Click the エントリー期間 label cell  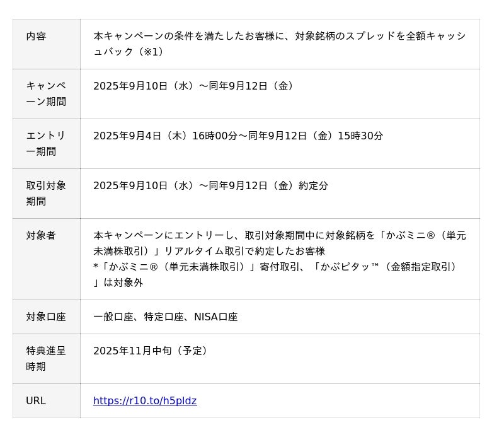tap(46, 143)
